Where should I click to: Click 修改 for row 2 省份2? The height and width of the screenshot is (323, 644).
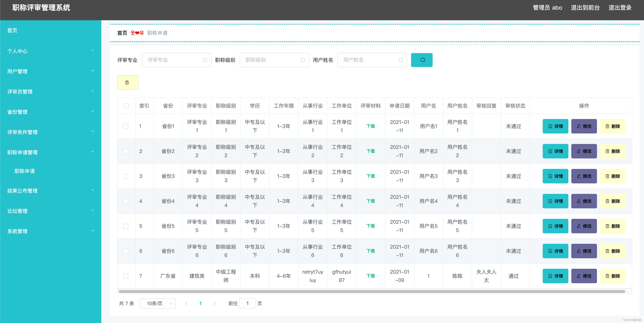[584, 151]
